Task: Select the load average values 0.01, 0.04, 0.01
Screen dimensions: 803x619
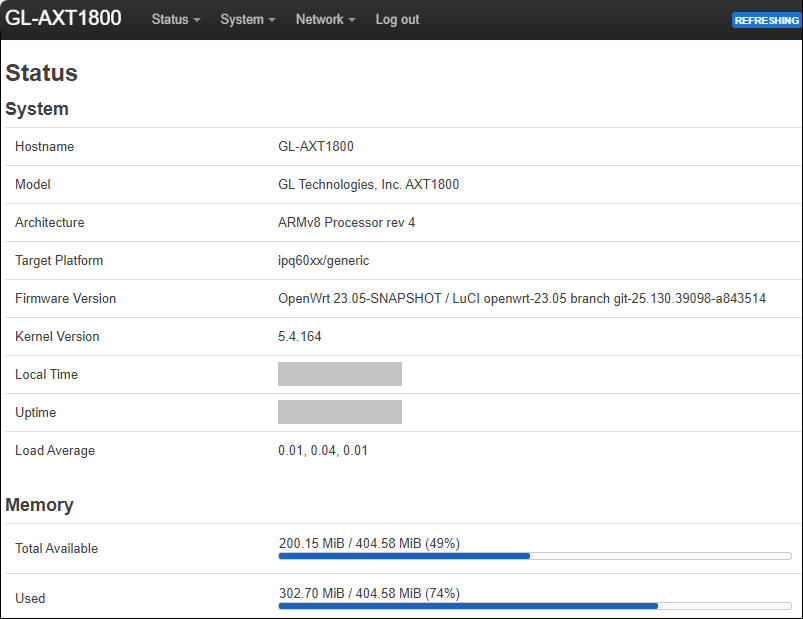Action: pos(323,451)
